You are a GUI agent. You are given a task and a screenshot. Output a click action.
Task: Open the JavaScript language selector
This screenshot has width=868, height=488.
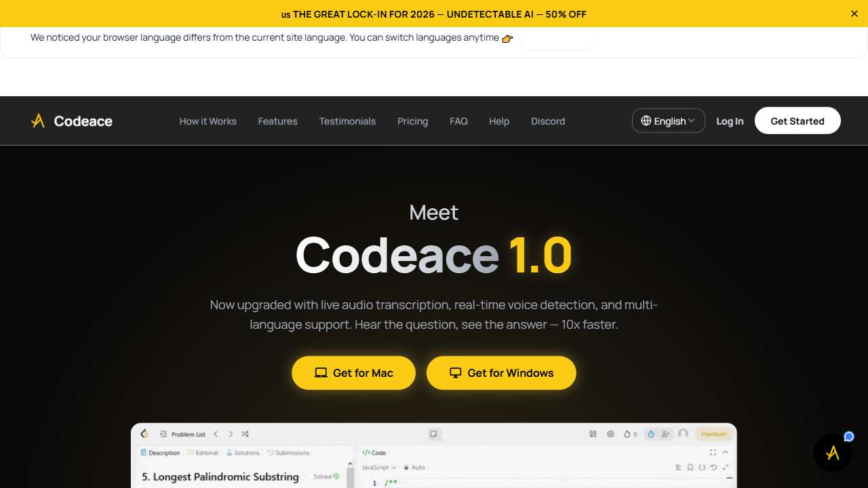pyautogui.click(x=378, y=467)
